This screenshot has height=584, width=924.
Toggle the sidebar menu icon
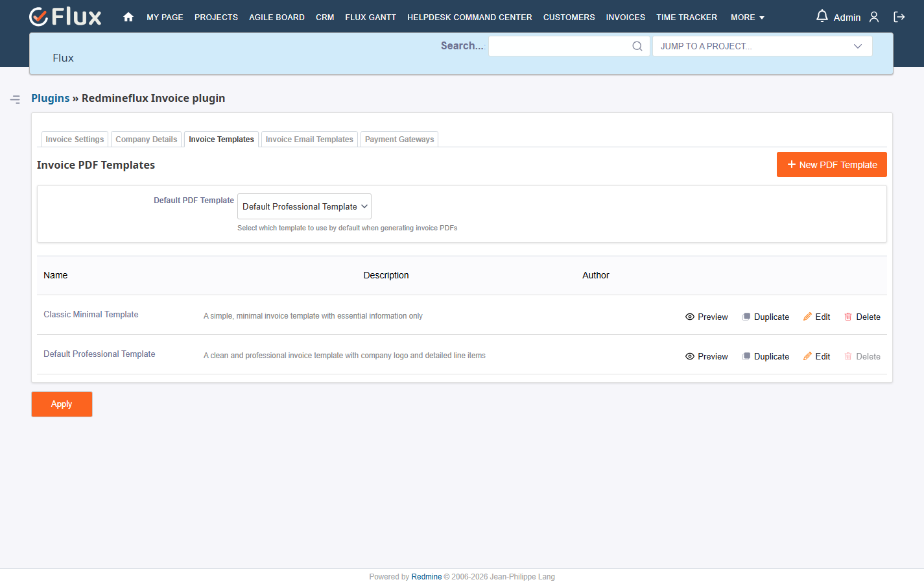pyautogui.click(x=15, y=99)
